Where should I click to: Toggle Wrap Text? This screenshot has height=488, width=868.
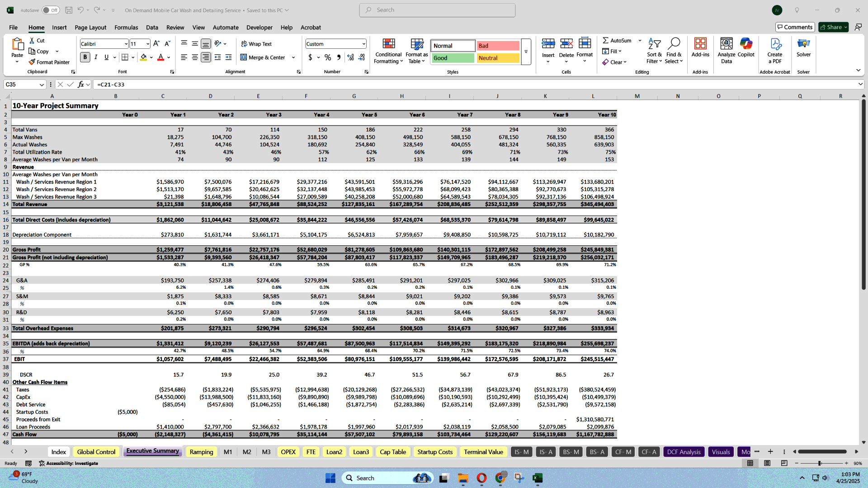point(256,44)
